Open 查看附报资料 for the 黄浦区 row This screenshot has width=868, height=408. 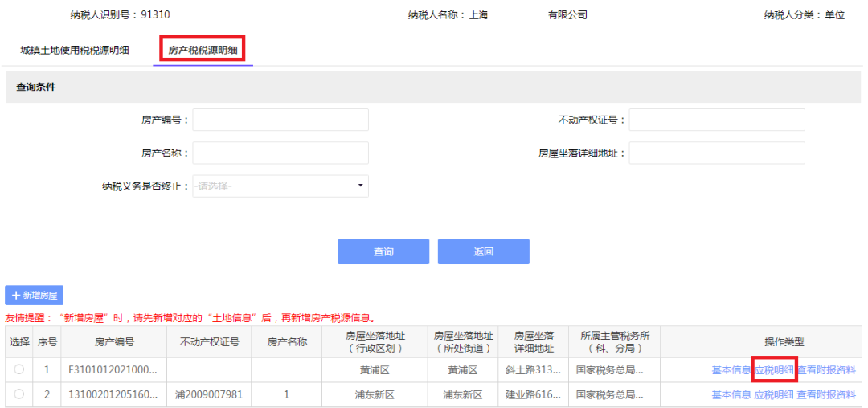click(826, 370)
